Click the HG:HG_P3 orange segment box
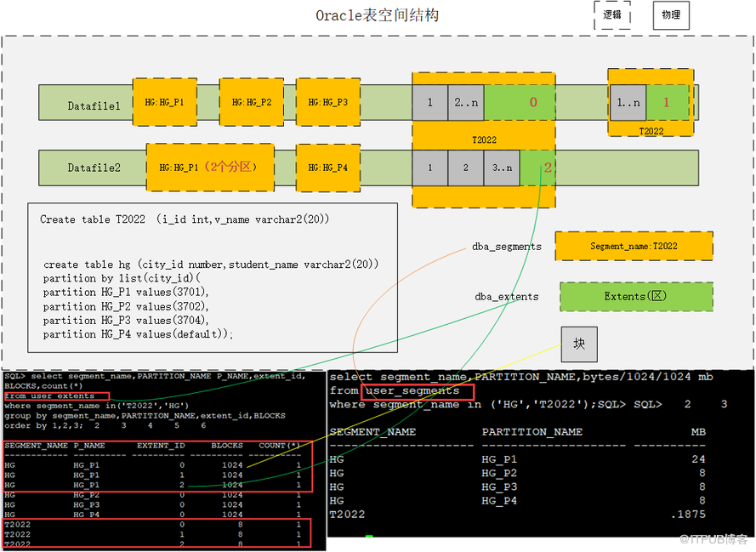Image resolution: width=756 pixels, height=552 pixels. coord(328,102)
